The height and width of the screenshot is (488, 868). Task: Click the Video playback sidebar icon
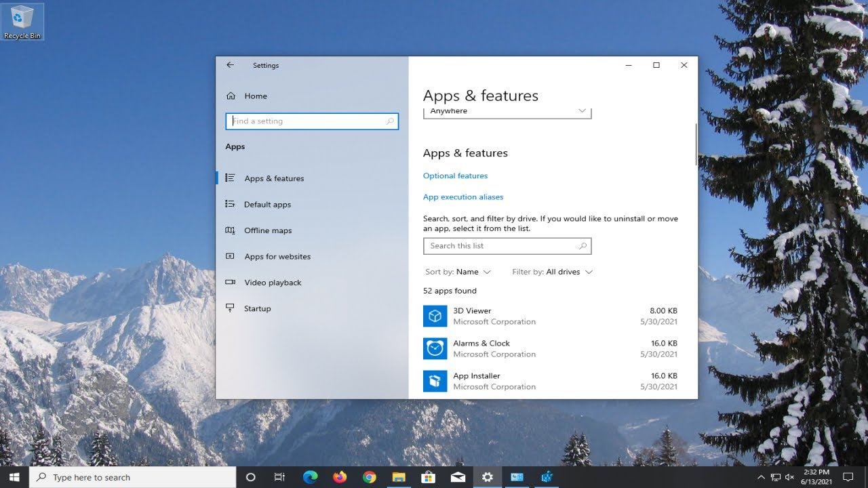point(231,282)
